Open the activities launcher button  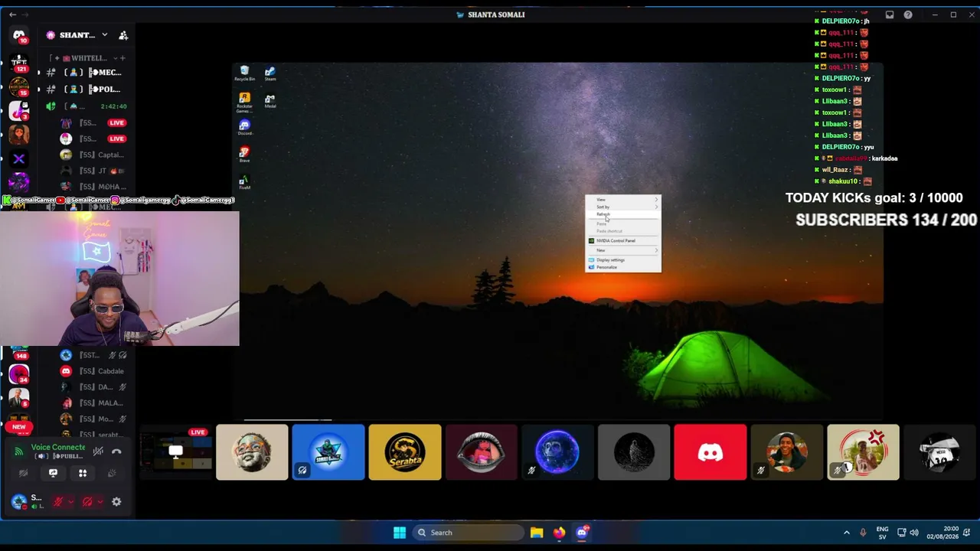point(83,473)
